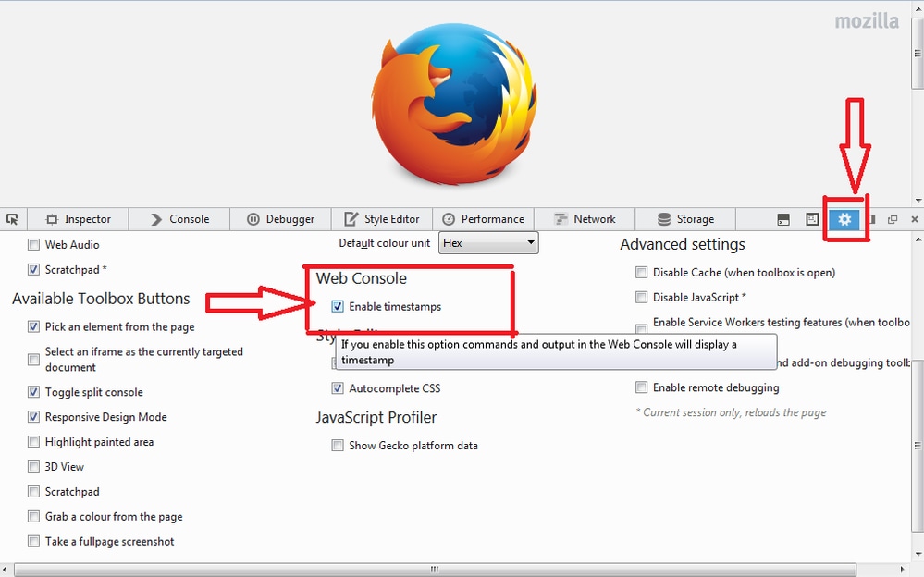The height and width of the screenshot is (577, 924).
Task: Click the options panel scroll-up arrow
Action: click(x=918, y=239)
